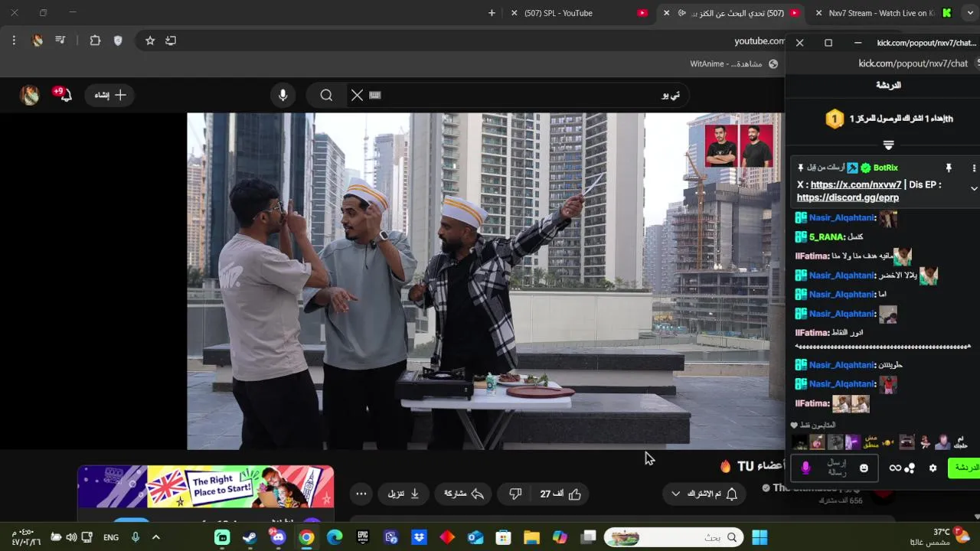Open Discord from the taskbar

point(278,537)
